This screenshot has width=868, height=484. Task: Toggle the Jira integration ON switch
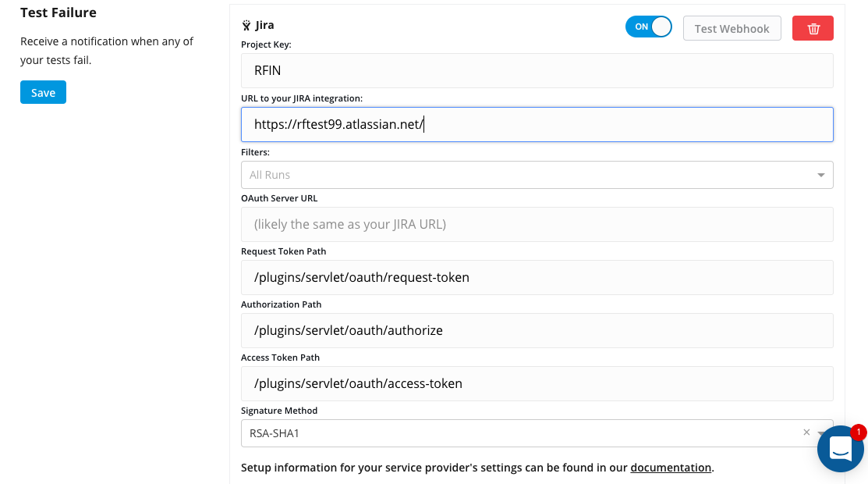click(648, 27)
